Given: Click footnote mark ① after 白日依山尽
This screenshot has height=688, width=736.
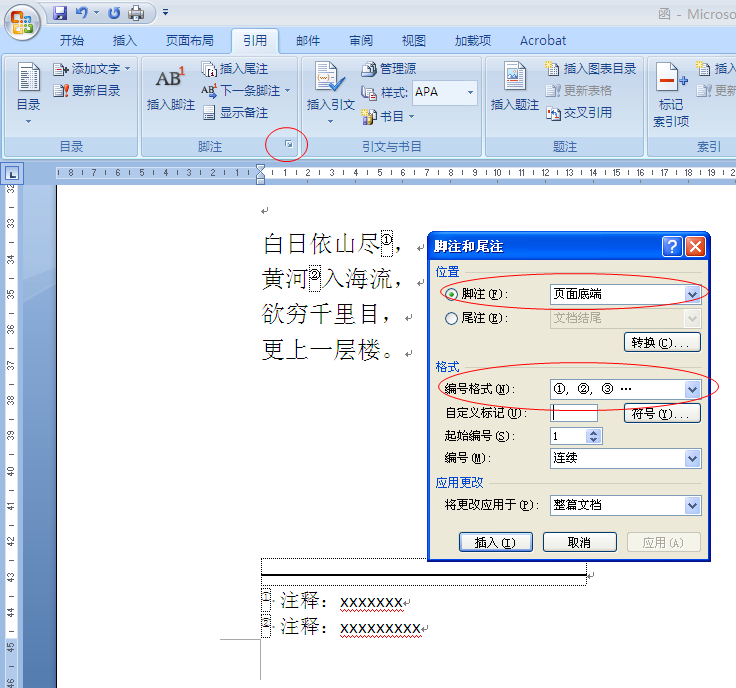Looking at the screenshot, I should pyautogui.click(x=386, y=242).
